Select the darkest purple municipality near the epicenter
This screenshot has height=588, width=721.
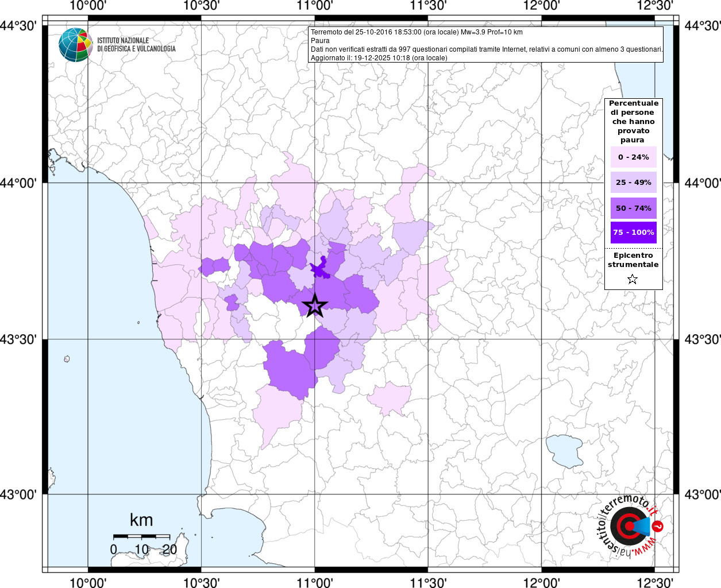(319, 269)
